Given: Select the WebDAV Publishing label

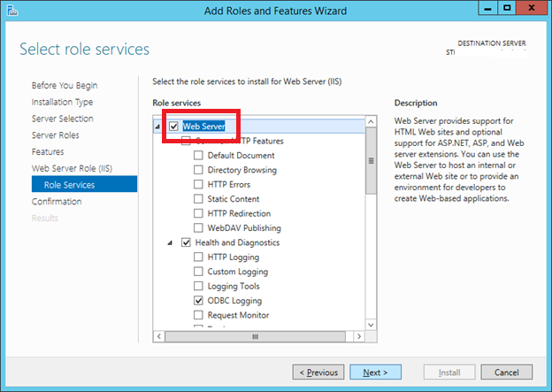Looking at the screenshot, I should tap(244, 228).
